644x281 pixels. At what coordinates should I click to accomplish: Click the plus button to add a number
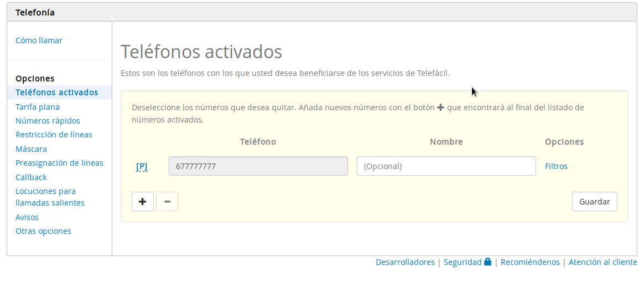(142, 202)
